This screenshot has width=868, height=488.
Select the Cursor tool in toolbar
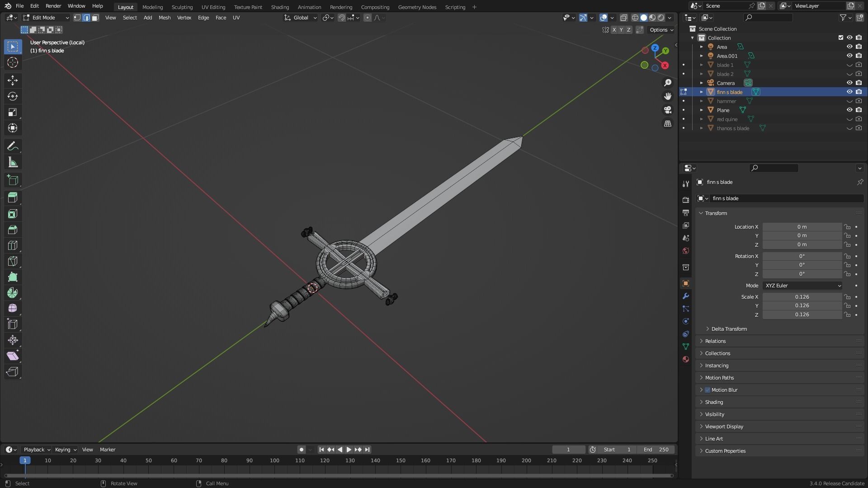pos(13,62)
